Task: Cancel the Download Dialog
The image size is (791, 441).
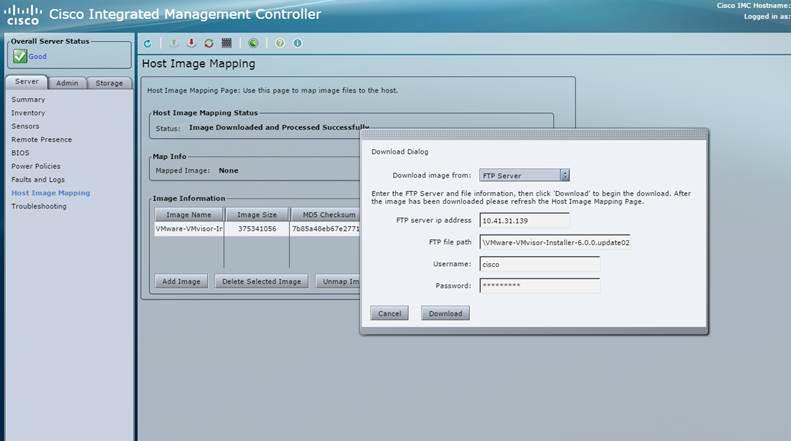Action: 389,313
